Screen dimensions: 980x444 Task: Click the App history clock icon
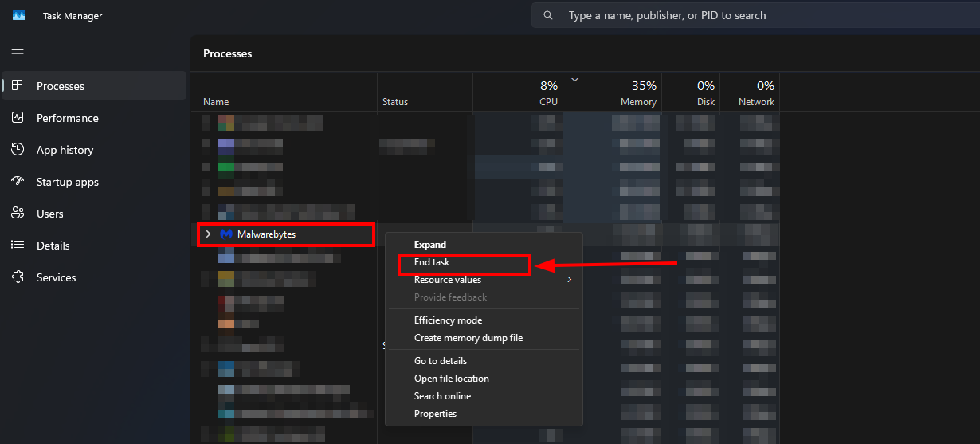point(18,150)
